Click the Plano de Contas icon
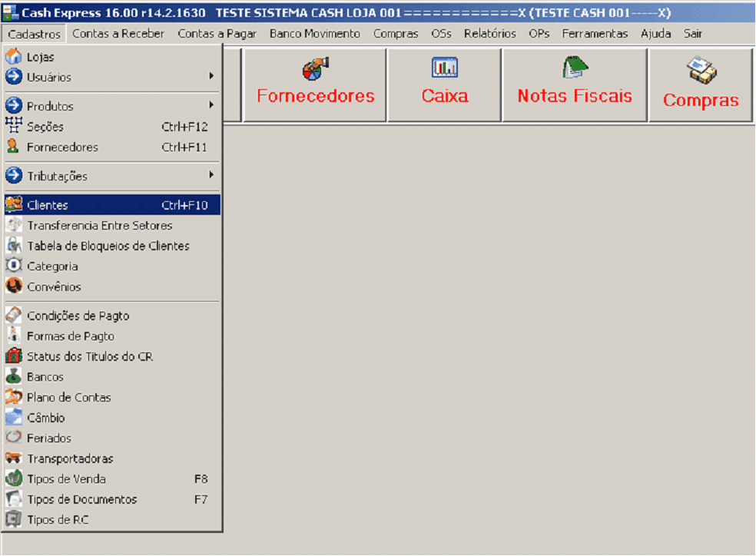The width and height of the screenshot is (756, 556). [x=13, y=398]
